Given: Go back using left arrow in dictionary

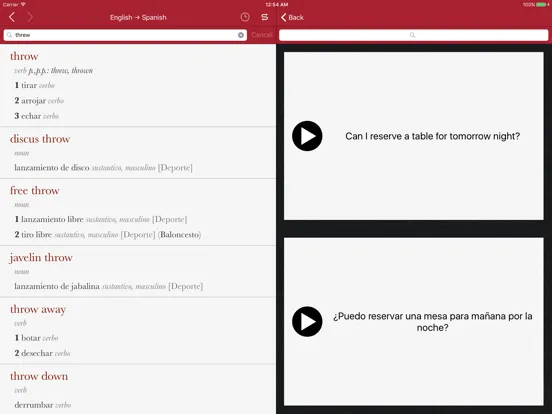Looking at the screenshot, I should click(12, 17).
